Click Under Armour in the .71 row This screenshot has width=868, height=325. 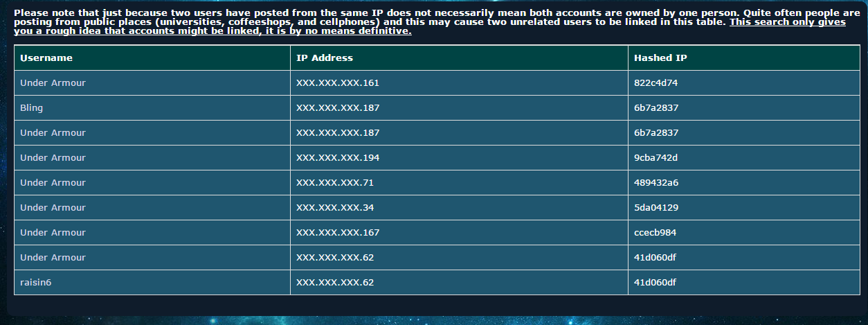pyautogui.click(x=53, y=183)
